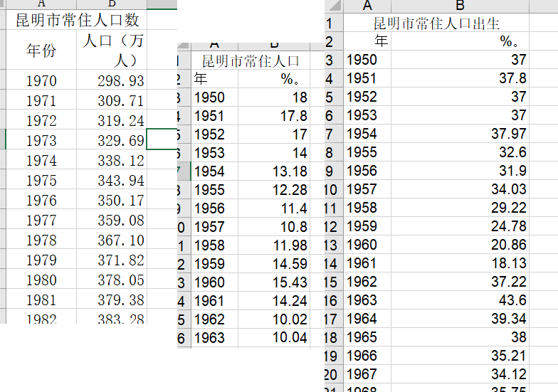The width and height of the screenshot is (558, 392).
Task: Select the value 10.8
Action: tap(273, 226)
